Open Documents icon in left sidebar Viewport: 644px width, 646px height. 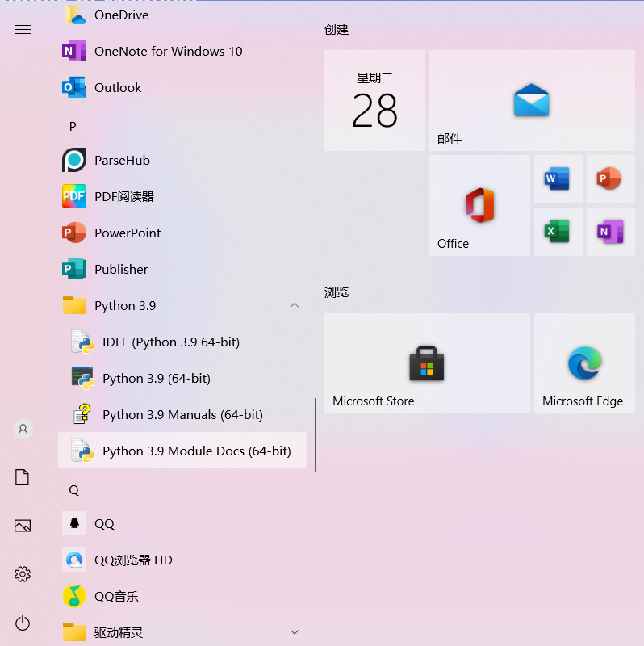tap(23, 477)
